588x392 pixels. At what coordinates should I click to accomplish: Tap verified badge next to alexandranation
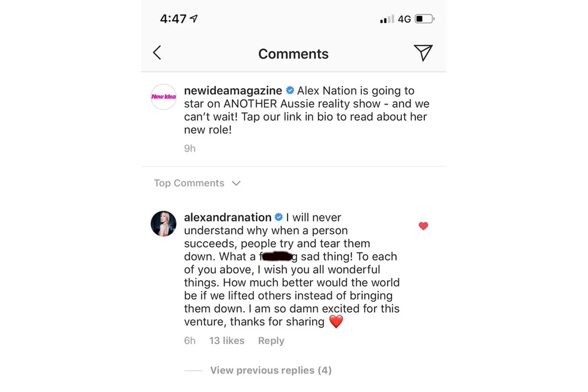click(279, 218)
